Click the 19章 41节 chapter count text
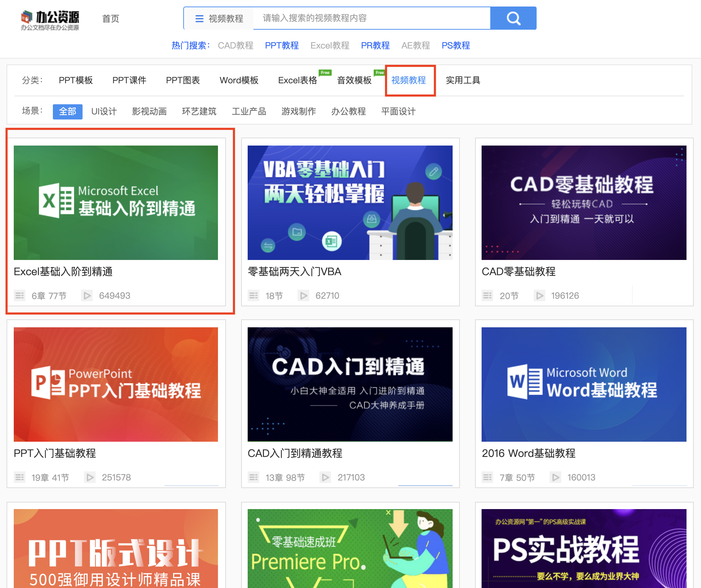The width and height of the screenshot is (701, 588). pyautogui.click(x=50, y=478)
